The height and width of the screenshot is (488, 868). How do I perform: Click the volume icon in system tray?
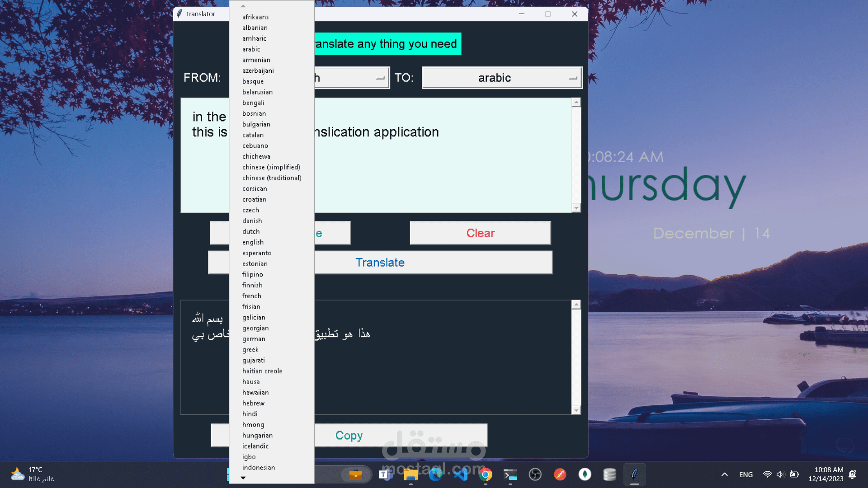[780, 474]
